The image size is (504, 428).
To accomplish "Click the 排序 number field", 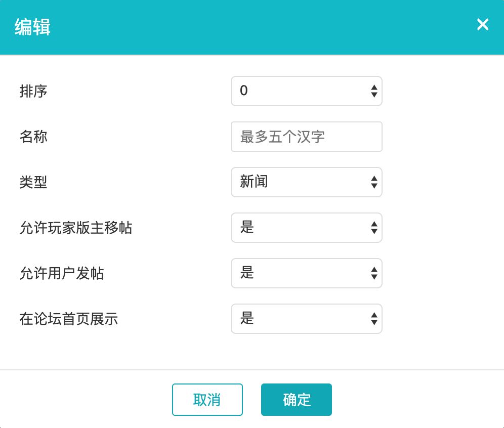I will (x=299, y=91).
